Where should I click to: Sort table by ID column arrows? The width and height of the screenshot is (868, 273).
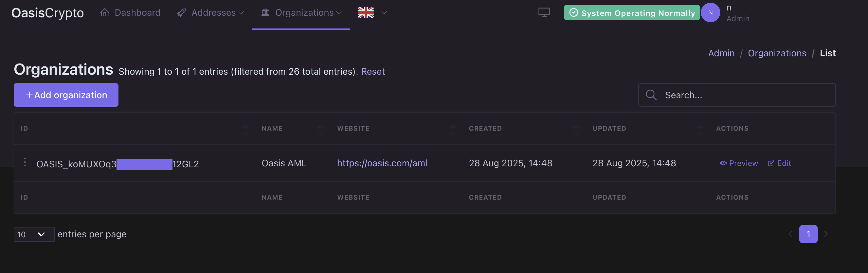point(245,129)
